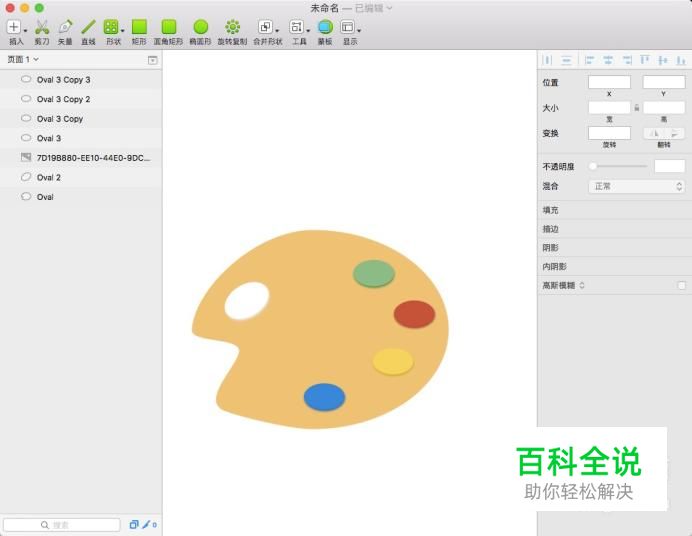This screenshot has width=692, height=536.
Task: Select the 椭圆形 oval tool
Action: tap(200, 32)
